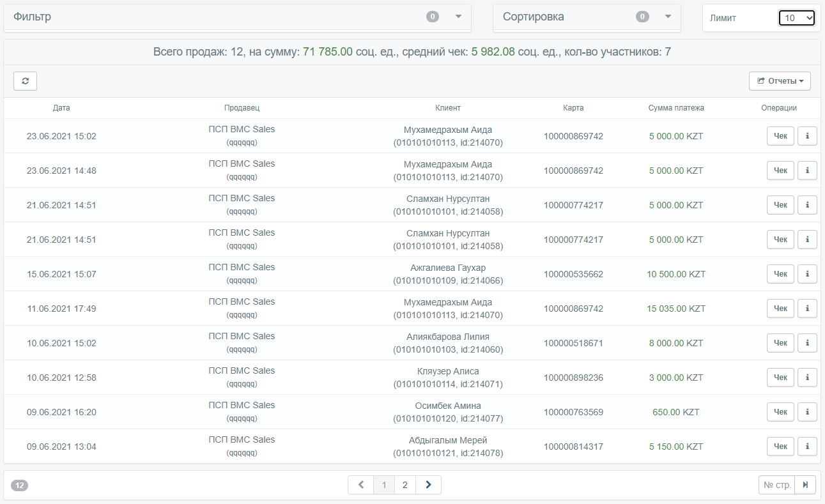This screenshot has width=825, height=504.
Task: Click the refresh icon above the table
Action: point(25,81)
